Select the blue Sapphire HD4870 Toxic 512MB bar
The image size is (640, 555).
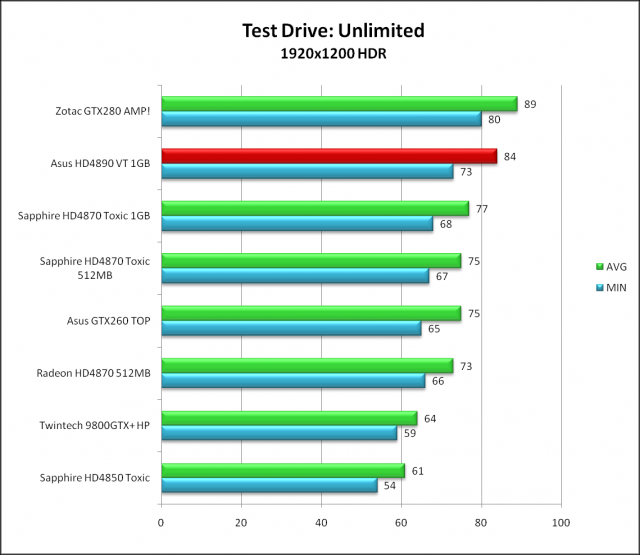(295, 276)
